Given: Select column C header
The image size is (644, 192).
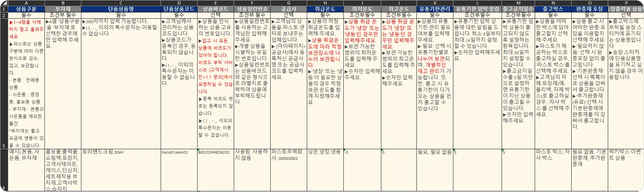Looking at the screenshot, I should 121,3.
